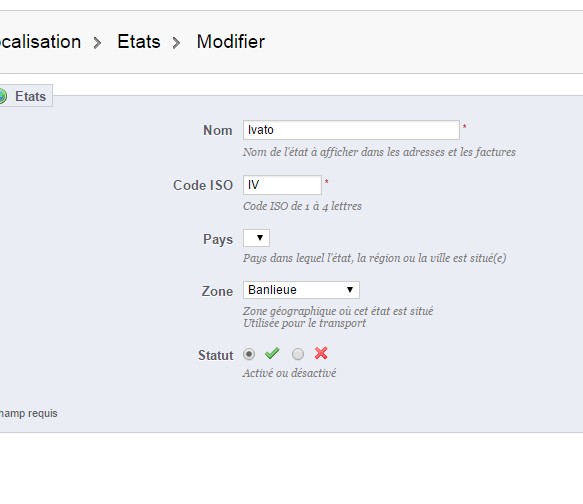
Task: Select the activated Statut radio button
Action: [x=249, y=354]
